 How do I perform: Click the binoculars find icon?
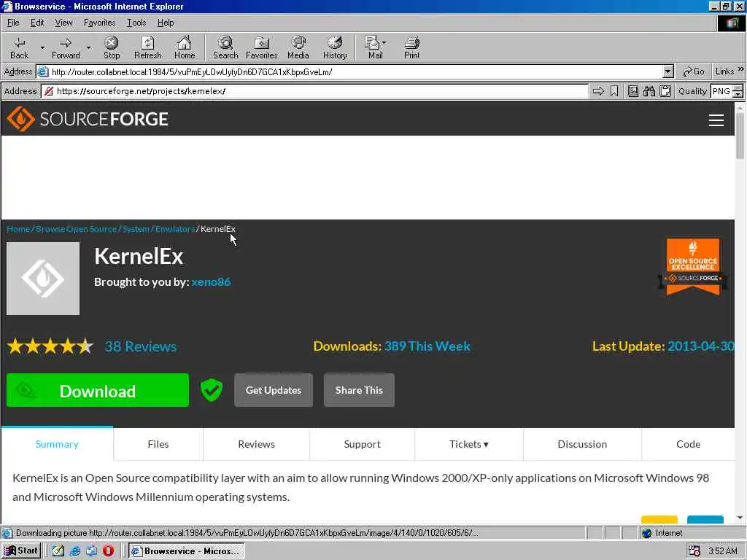pos(649,91)
